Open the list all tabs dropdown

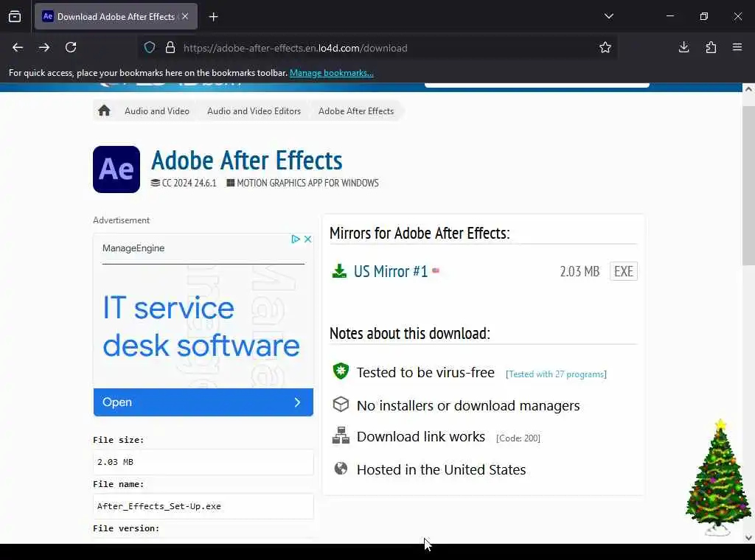pos(608,16)
